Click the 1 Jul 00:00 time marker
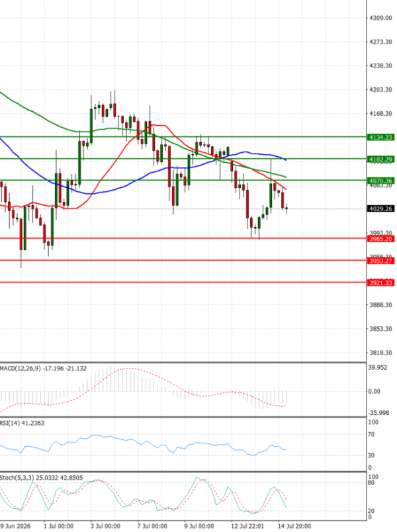The height and width of the screenshot is (532, 397). 59,526
